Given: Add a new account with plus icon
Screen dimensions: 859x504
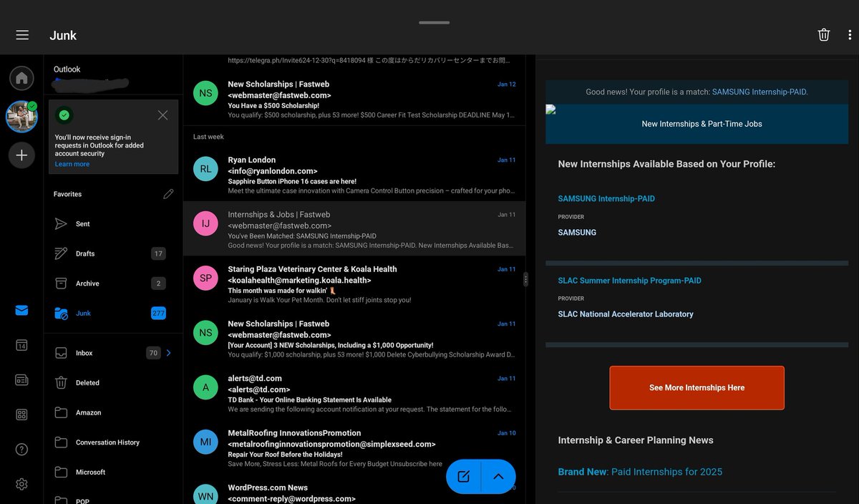Looking at the screenshot, I should coord(21,155).
